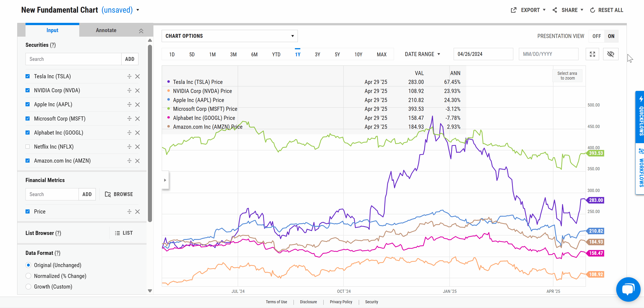Click reorder handle for Alphabet Inc (GOOGL)
644x308 pixels.
[129, 133]
